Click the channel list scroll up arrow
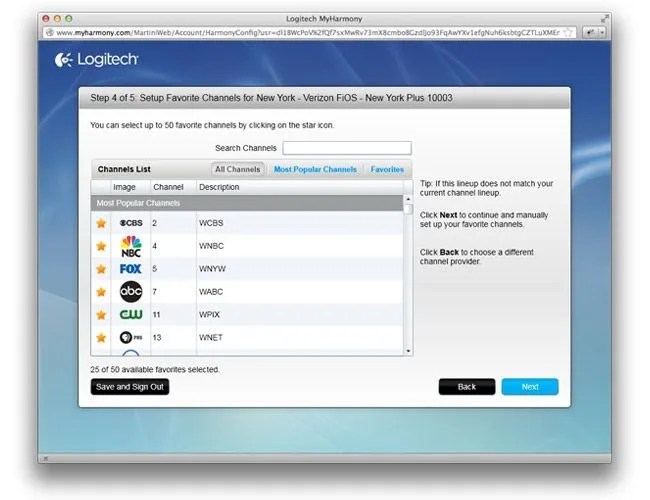Screen dimensions: 650x500 coord(408,199)
